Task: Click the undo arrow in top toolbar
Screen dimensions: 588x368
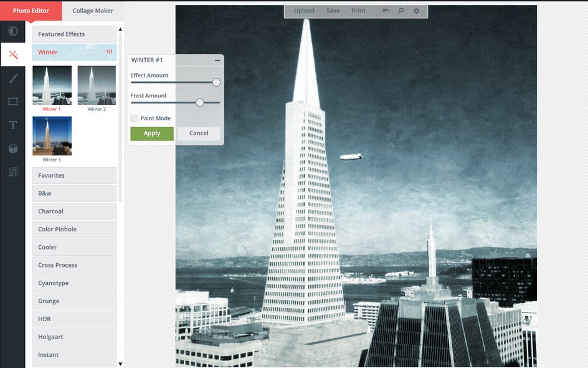Action: click(386, 11)
